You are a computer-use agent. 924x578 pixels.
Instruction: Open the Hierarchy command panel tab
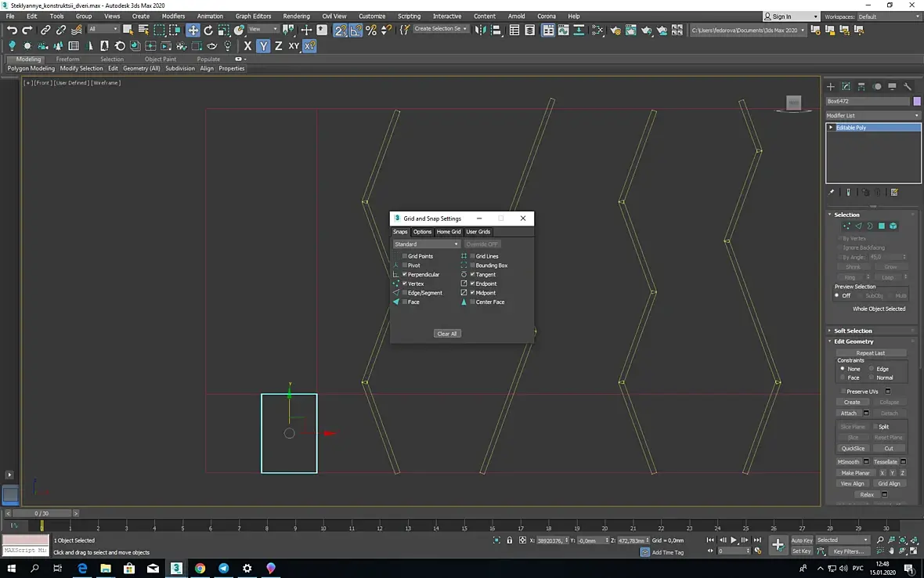(x=861, y=86)
